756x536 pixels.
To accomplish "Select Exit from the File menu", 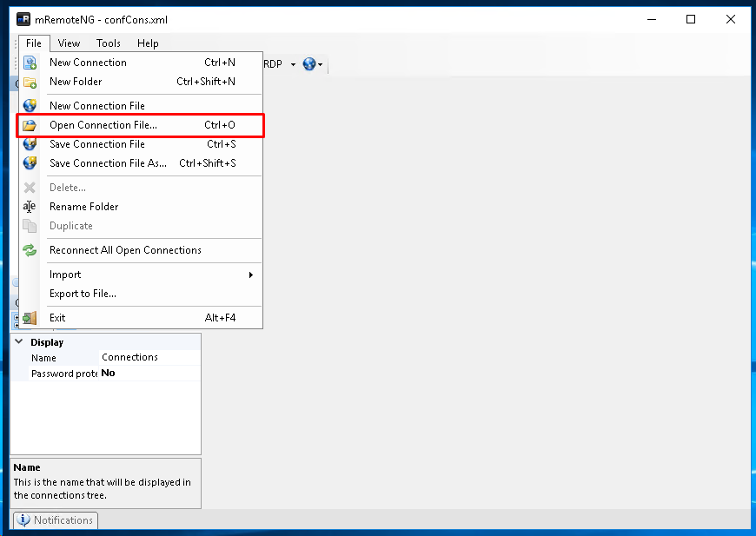I will coord(142,318).
